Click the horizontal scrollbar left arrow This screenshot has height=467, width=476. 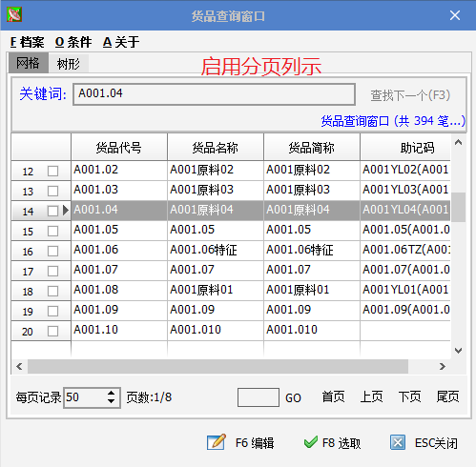tap(19, 366)
